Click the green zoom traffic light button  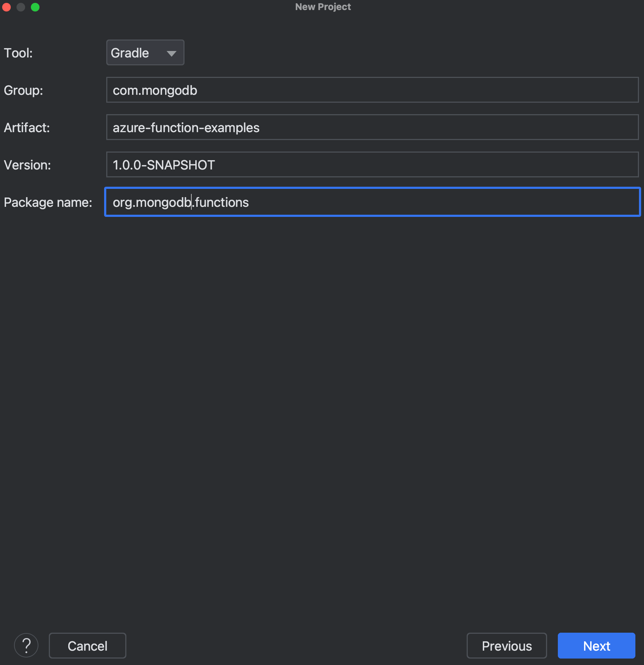point(35,7)
